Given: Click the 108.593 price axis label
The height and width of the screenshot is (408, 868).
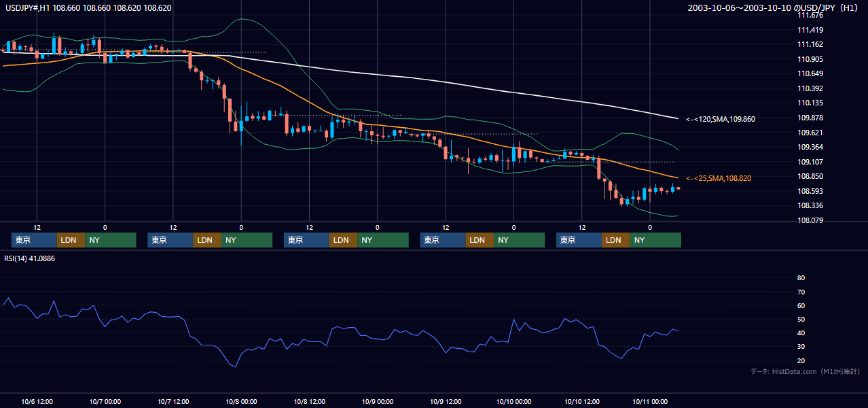Looking at the screenshot, I should (x=810, y=191).
